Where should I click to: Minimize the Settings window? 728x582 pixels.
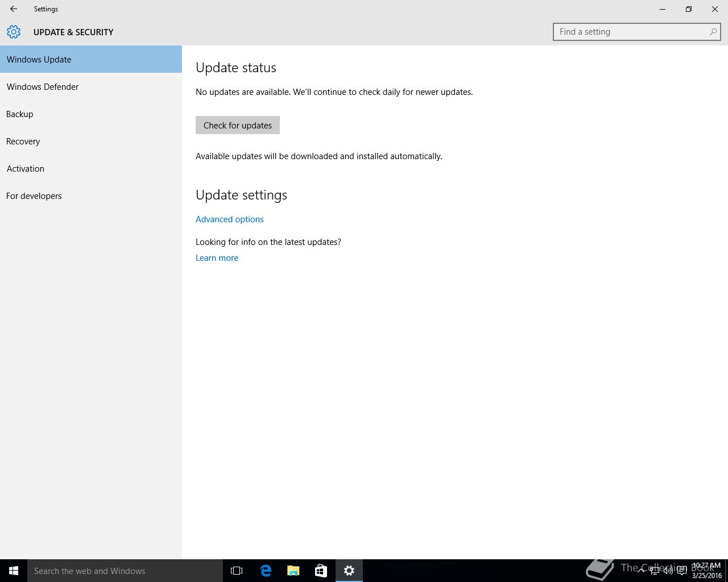click(663, 9)
